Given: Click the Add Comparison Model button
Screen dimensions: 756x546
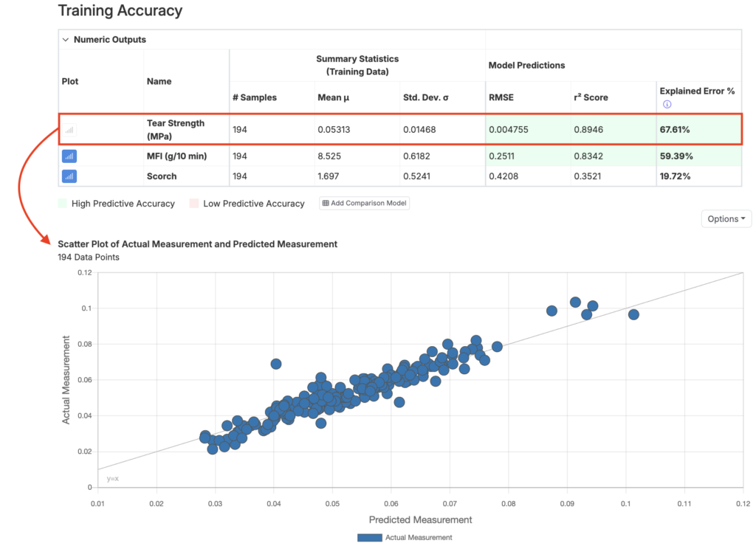Looking at the screenshot, I should [x=364, y=203].
